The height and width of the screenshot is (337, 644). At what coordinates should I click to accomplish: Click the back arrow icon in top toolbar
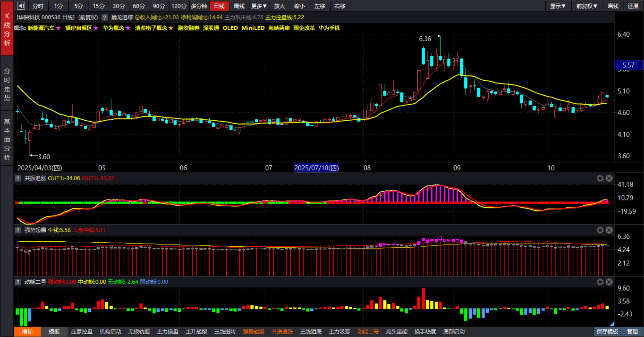tap(21, 6)
